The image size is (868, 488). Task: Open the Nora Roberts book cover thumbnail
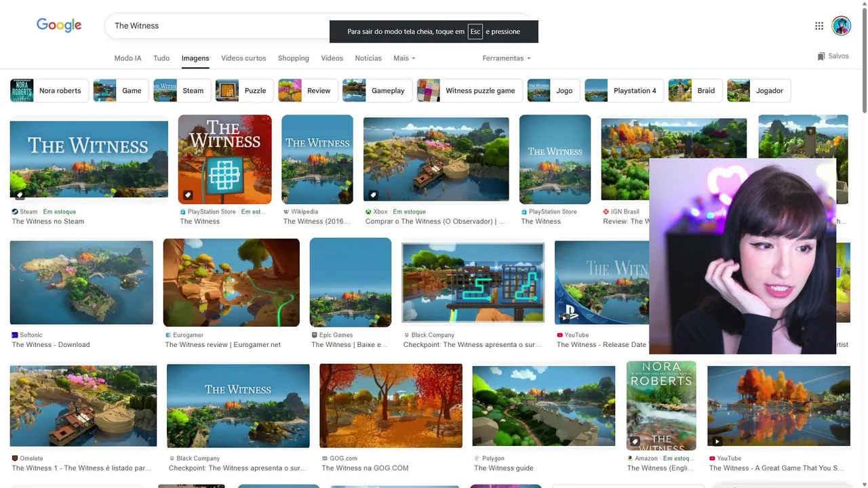coord(661,406)
